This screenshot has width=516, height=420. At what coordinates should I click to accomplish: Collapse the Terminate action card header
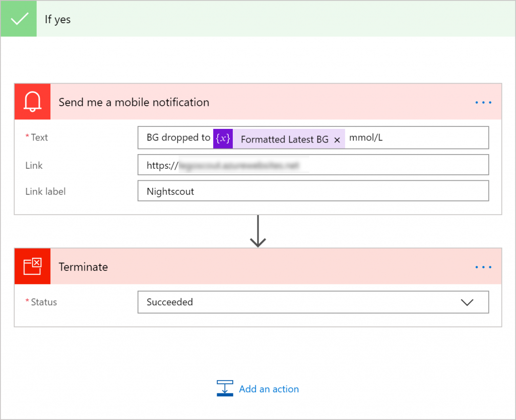coord(252,267)
